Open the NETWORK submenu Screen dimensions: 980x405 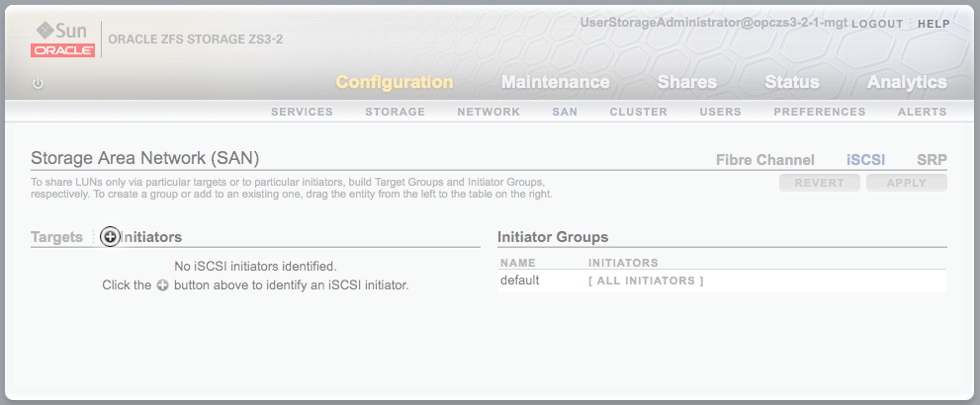tap(489, 112)
